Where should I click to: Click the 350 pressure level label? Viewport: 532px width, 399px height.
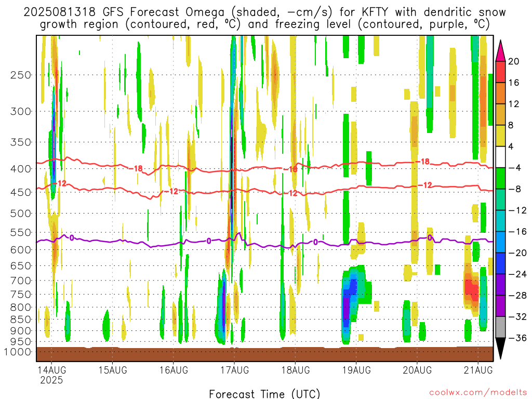21,142
